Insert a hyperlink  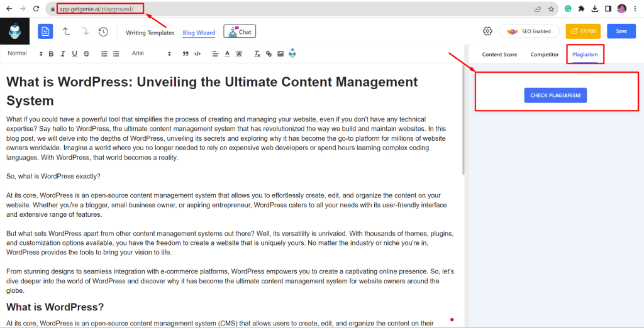[x=269, y=54]
